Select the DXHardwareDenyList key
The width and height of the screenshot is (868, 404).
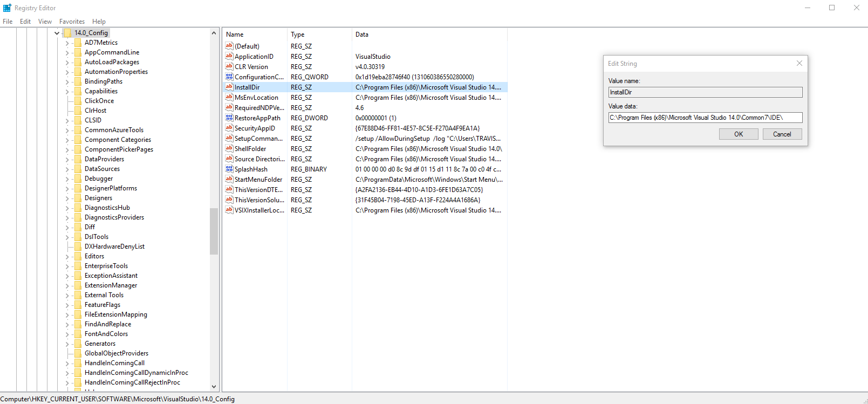[114, 246]
